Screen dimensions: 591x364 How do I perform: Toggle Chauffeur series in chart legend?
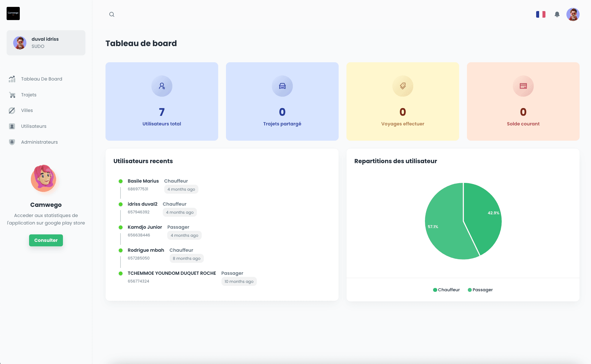447,290
